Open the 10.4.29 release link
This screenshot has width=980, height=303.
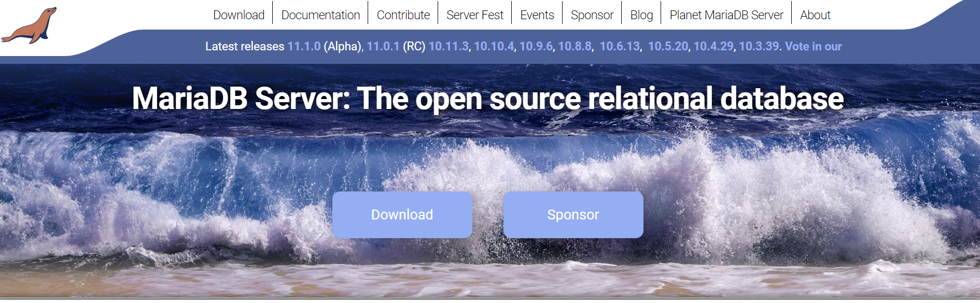[x=713, y=46]
